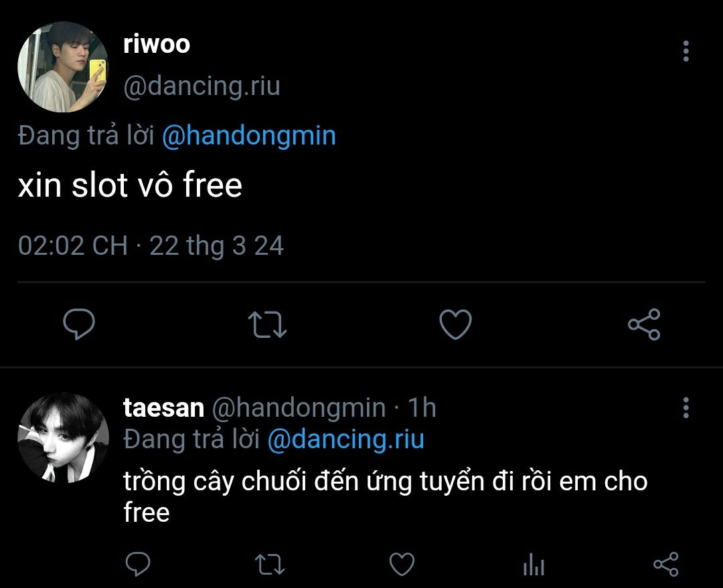Like taesan's reply with heart icon

(402, 564)
